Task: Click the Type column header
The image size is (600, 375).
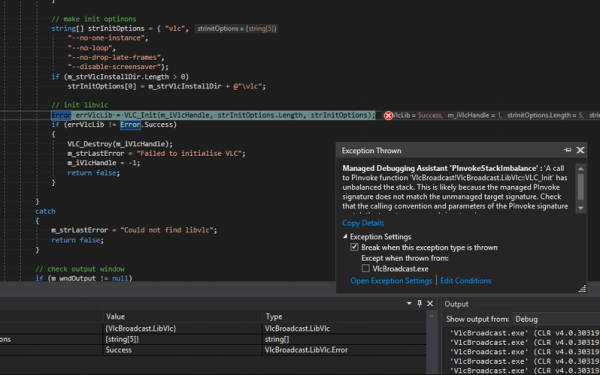Action: pyautogui.click(x=344, y=316)
